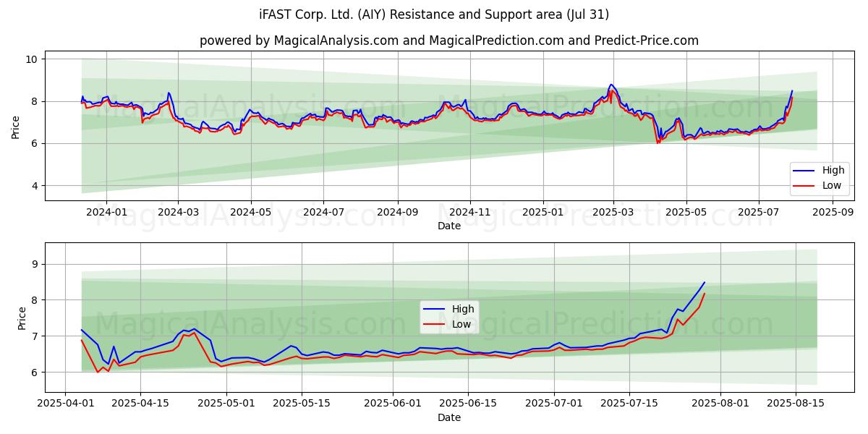Screen dimensions: 868x434
Task: Select the "2025-05-15" date tick label
Action: pyautogui.click(x=300, y=404)
